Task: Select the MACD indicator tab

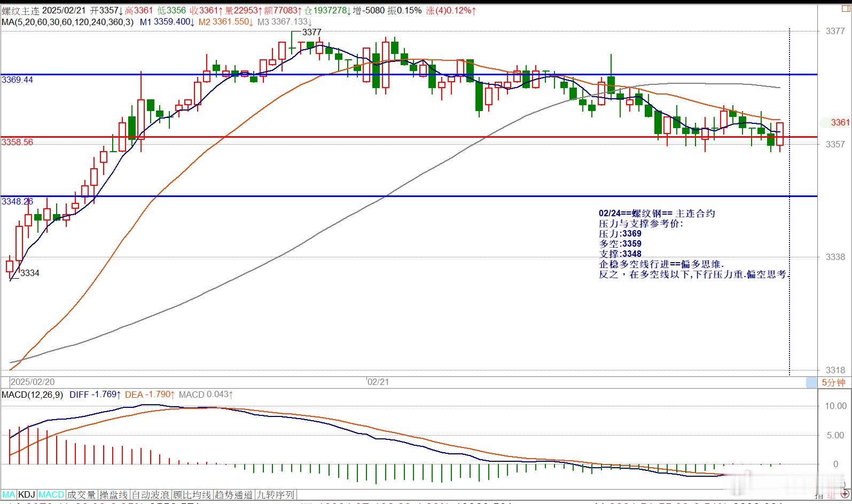Action: [52, 495]
